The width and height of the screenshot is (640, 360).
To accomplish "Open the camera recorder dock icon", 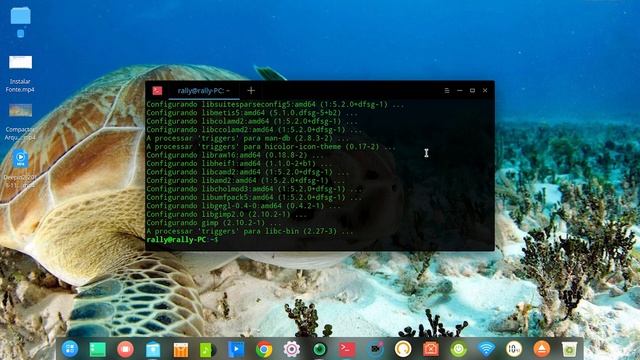I will [x=375, y=349].
